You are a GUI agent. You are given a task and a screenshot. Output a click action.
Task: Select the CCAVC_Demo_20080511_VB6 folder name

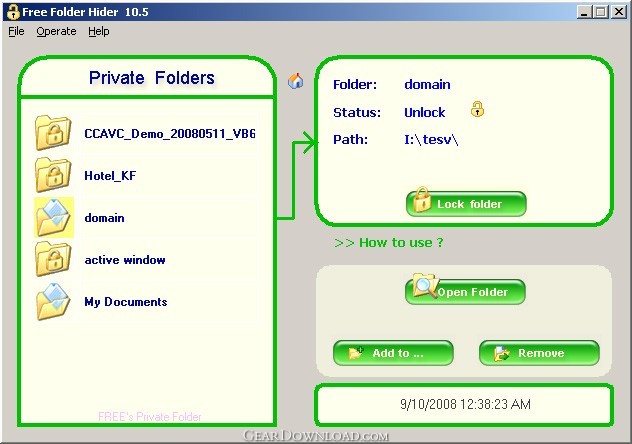click(x=170, y=134)
